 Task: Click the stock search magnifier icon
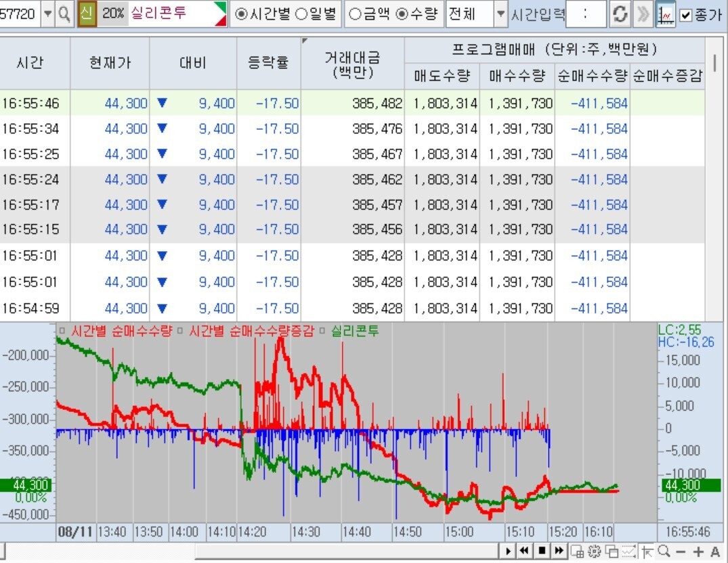point(64,14)
